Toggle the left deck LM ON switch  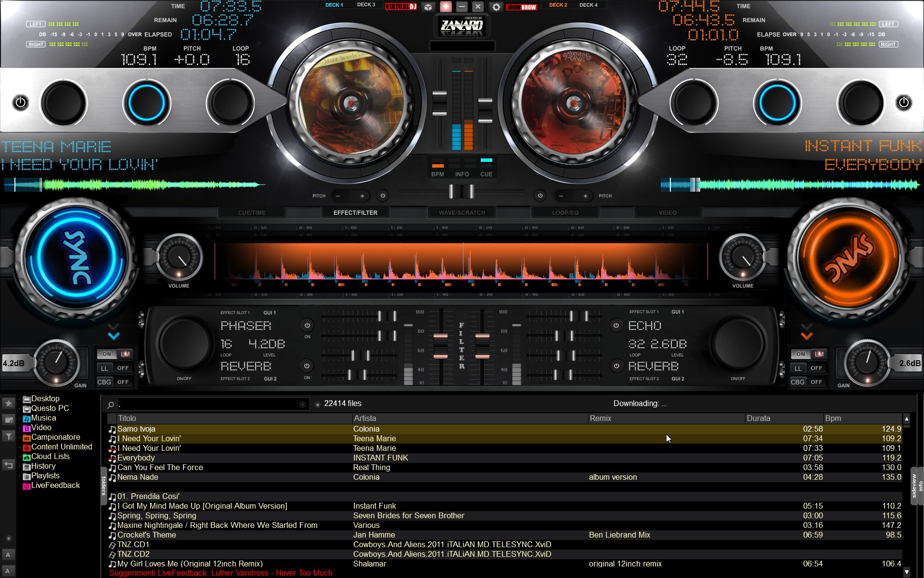(x=115, y=354)
